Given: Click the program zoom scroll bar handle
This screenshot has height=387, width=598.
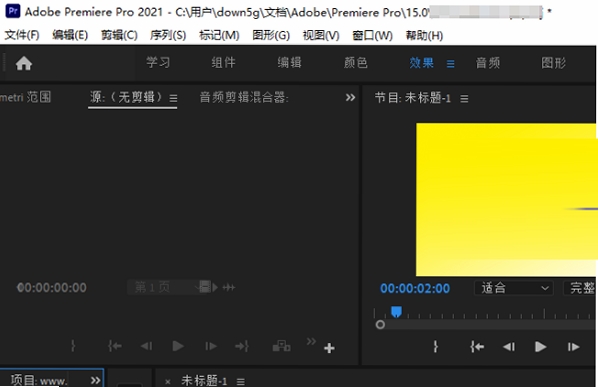Looking at the screenshot, I should click(380, 324).
